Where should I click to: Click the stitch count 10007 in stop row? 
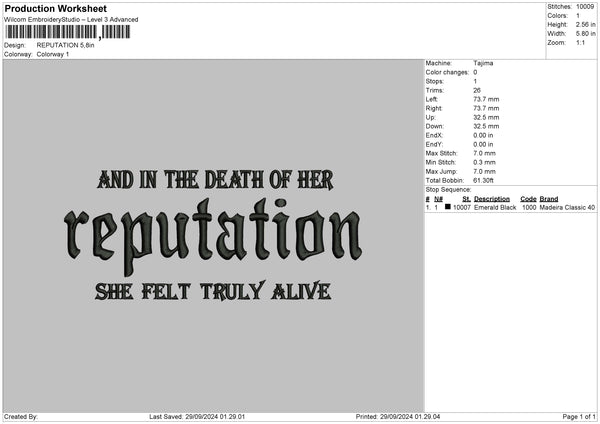pos(461,207)
